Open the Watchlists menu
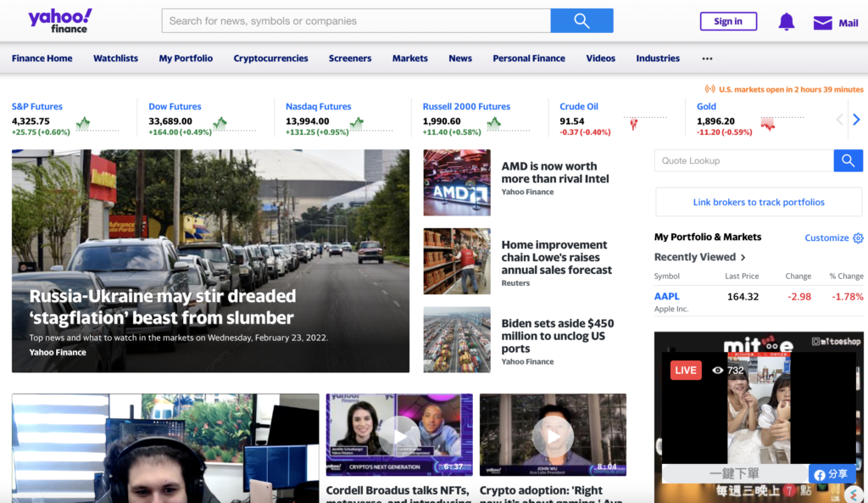The height and width of the screenshot is (503, 868). [x=115, y=59]
